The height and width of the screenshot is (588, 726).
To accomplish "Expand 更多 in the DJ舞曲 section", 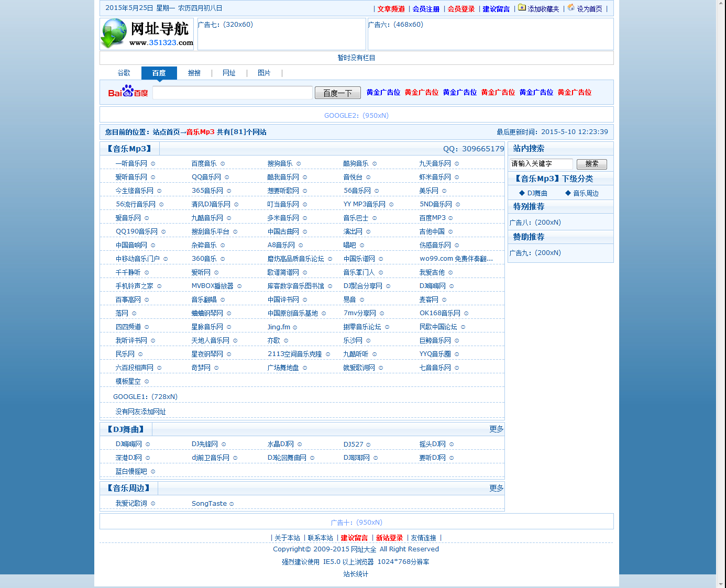I will (496, 429).
